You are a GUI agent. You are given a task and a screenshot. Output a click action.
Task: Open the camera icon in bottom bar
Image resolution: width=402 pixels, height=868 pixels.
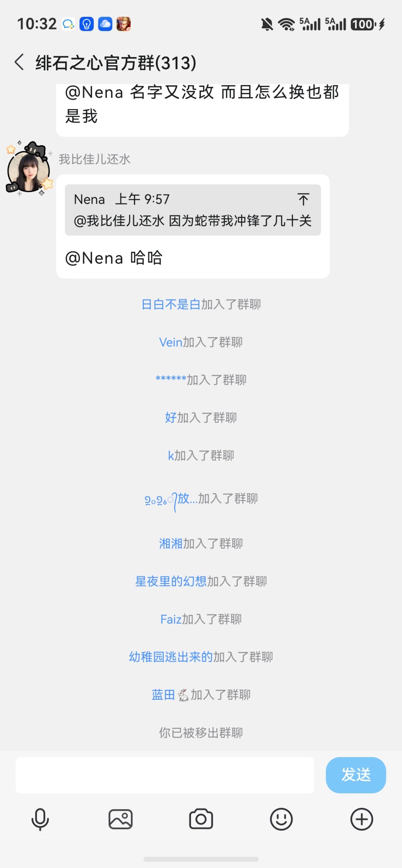coord(201,819)
